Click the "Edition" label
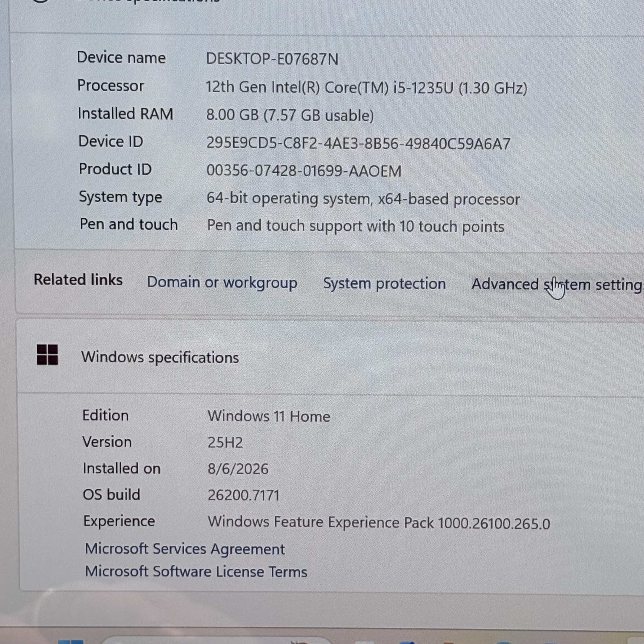The height and width of the screenshot is (644, 644). click(106, 415)
